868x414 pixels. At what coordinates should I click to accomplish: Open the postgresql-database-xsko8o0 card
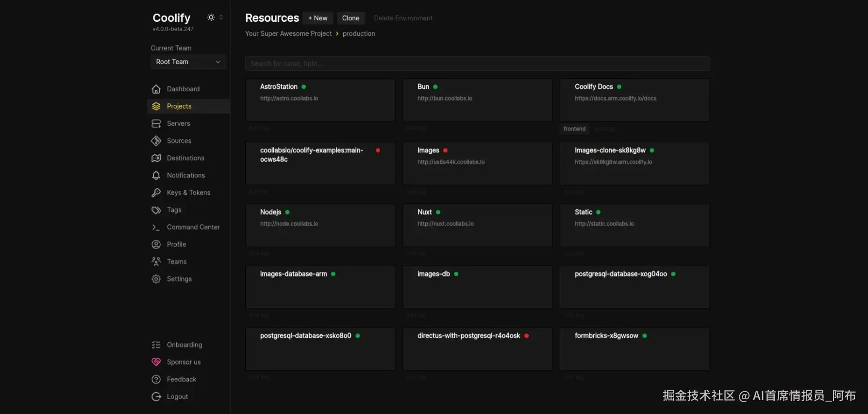pos(320,349)
